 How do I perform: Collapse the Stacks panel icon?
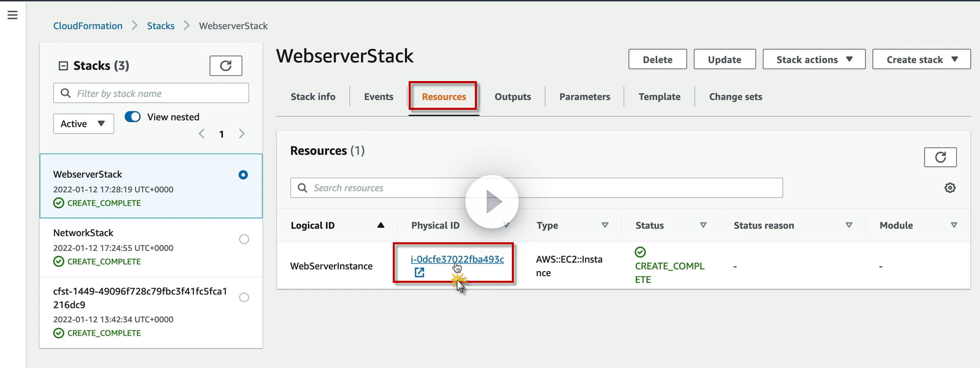64,66
